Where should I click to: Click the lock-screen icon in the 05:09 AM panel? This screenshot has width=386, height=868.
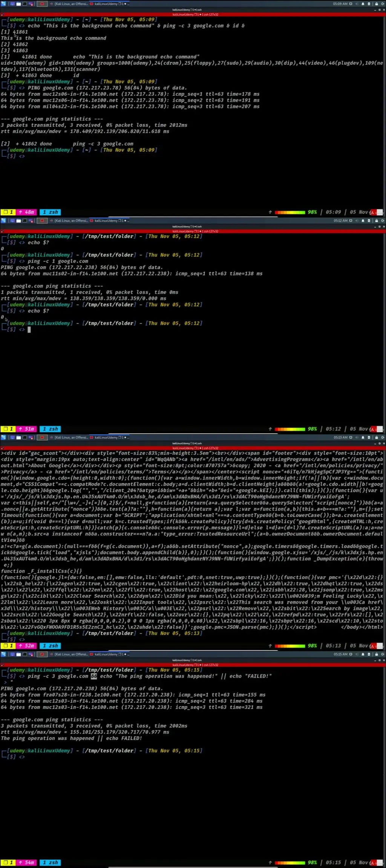(x=376, y=4)
